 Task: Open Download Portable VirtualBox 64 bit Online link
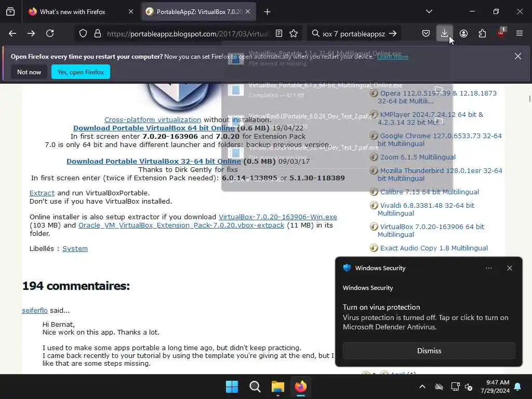[154, 128]
